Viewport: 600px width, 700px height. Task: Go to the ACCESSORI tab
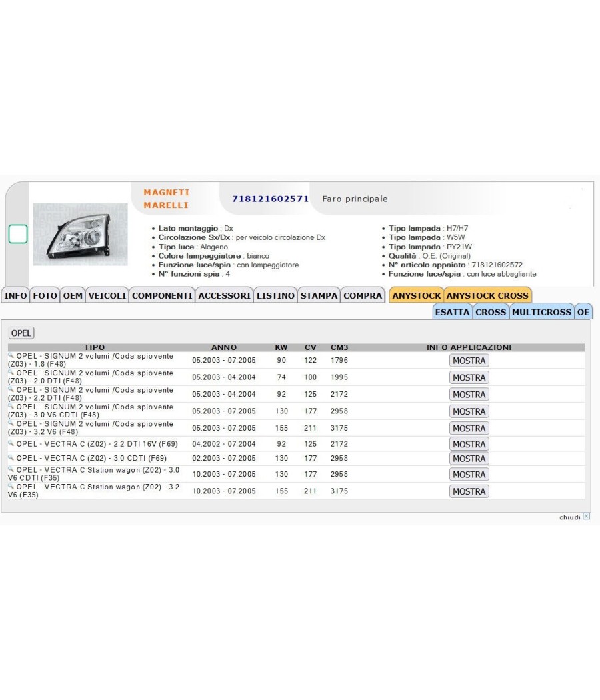[224, 295]
